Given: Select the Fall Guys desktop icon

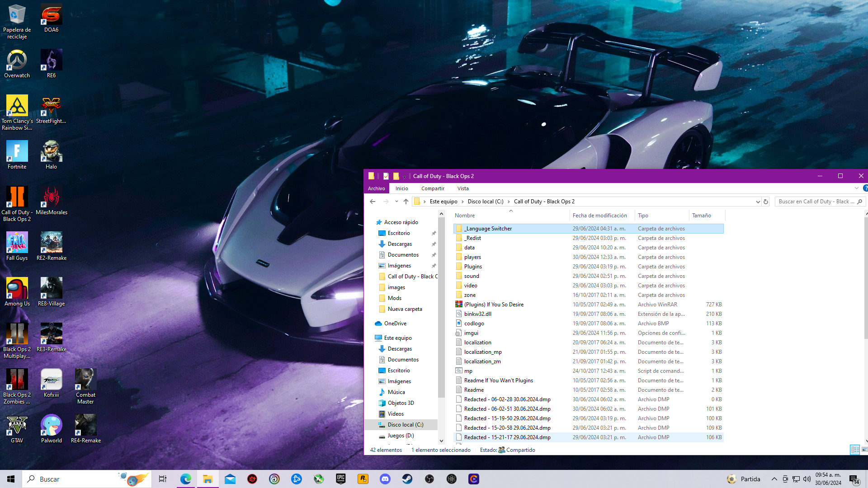Looking at the screenshot, I should point(17,246).
